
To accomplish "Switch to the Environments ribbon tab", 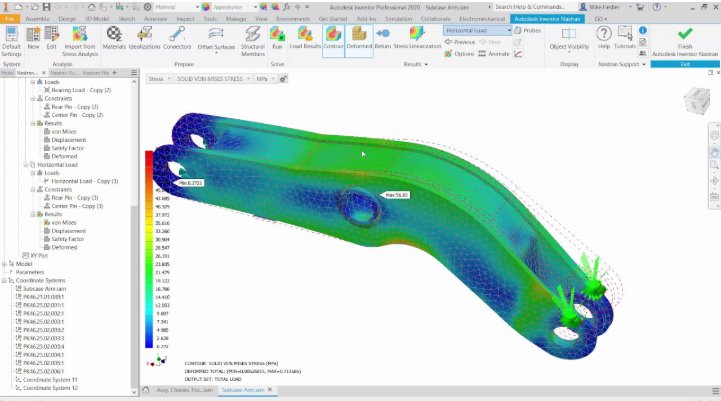I will (x=293, y=19).
